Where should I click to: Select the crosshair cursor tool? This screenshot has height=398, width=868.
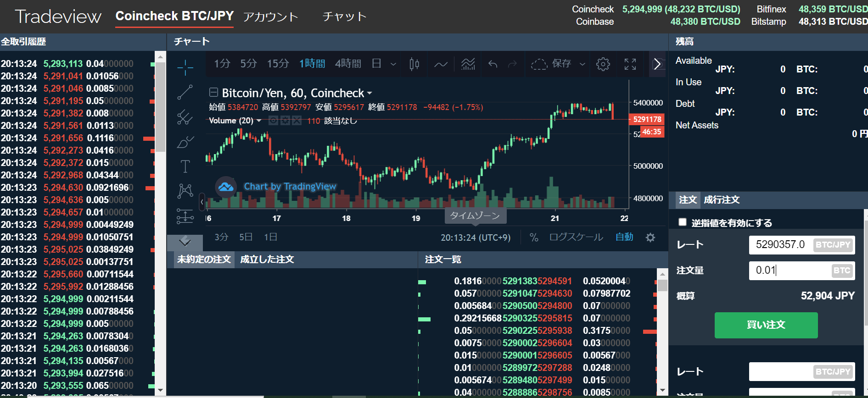(x=185, y=67)
